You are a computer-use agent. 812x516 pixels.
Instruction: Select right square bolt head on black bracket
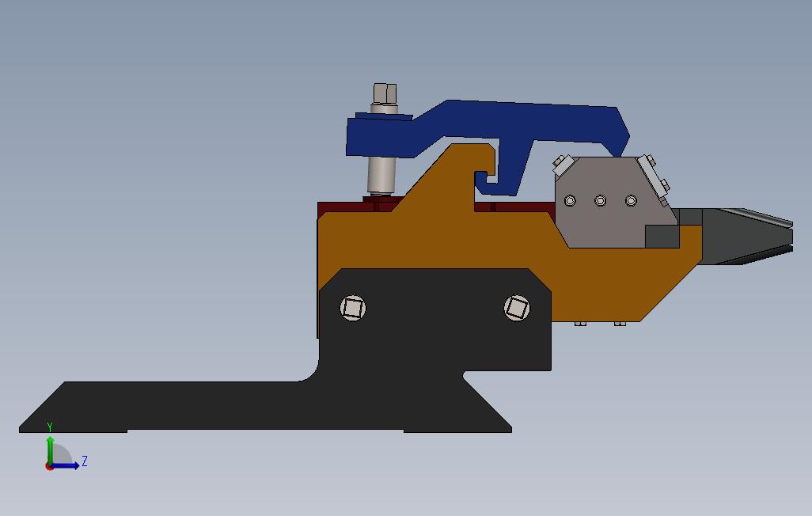[517, 308]
